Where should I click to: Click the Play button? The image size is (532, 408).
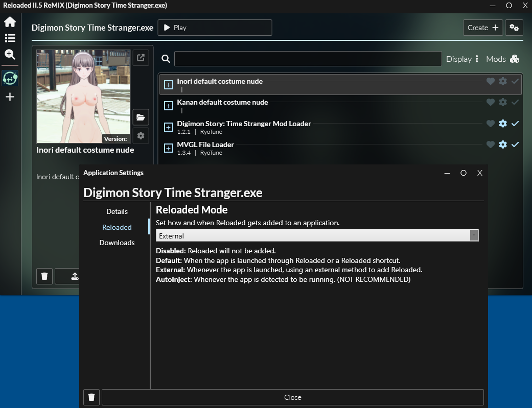(215, 28)
